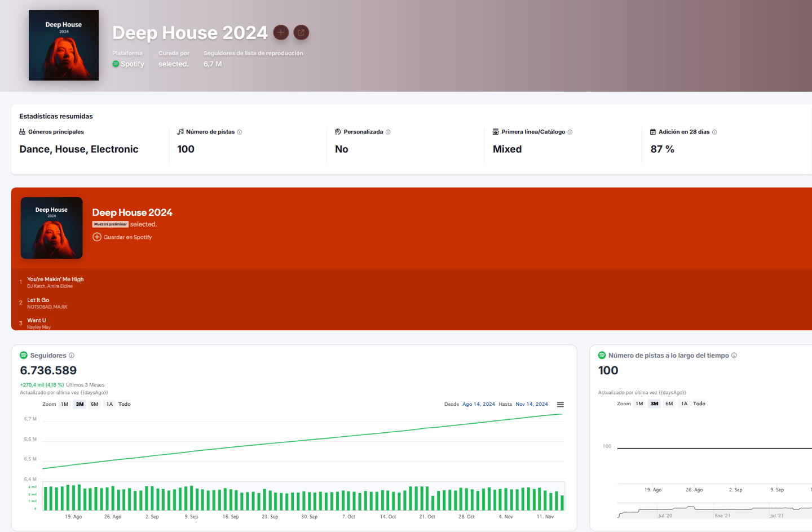Click the Spotify logo under Plataforma
The width and height of the screenshot is (812, 532).
[x=116, y=64]
